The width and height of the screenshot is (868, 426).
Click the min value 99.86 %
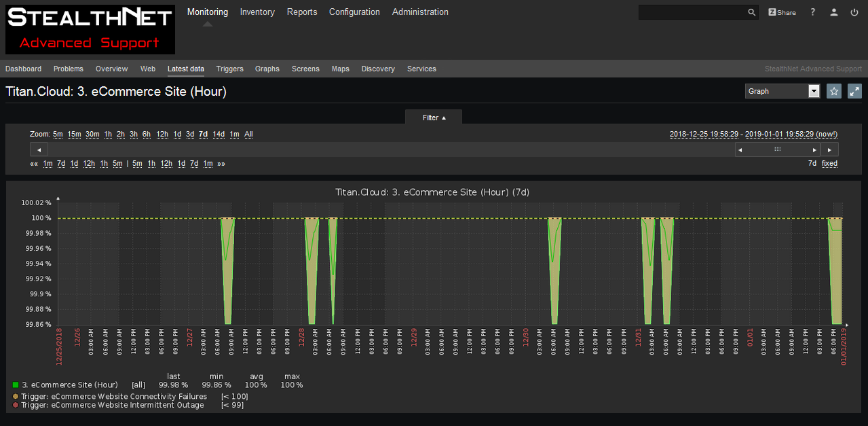coord(216,385)
